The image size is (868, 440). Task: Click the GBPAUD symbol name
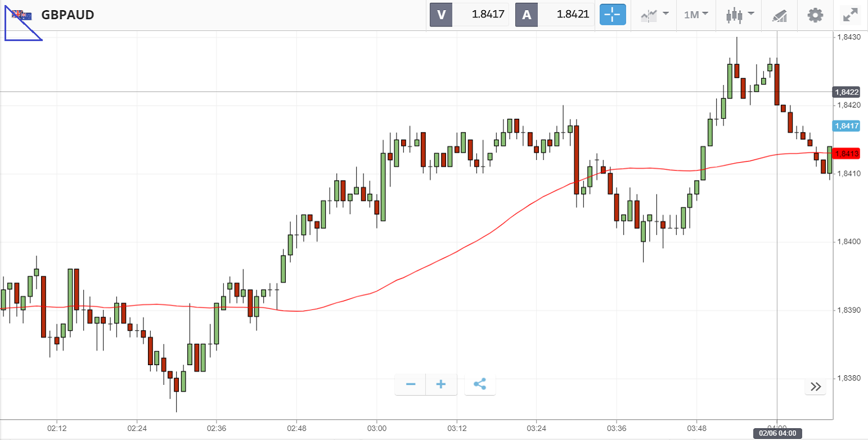coord(68,15)
